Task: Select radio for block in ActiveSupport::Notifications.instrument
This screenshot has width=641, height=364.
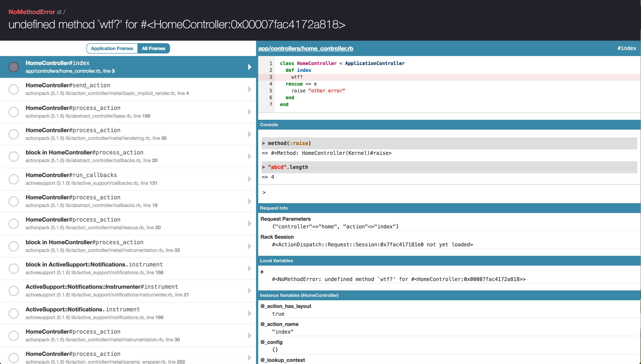Action: pyautogui.click(x=14, y=268)
